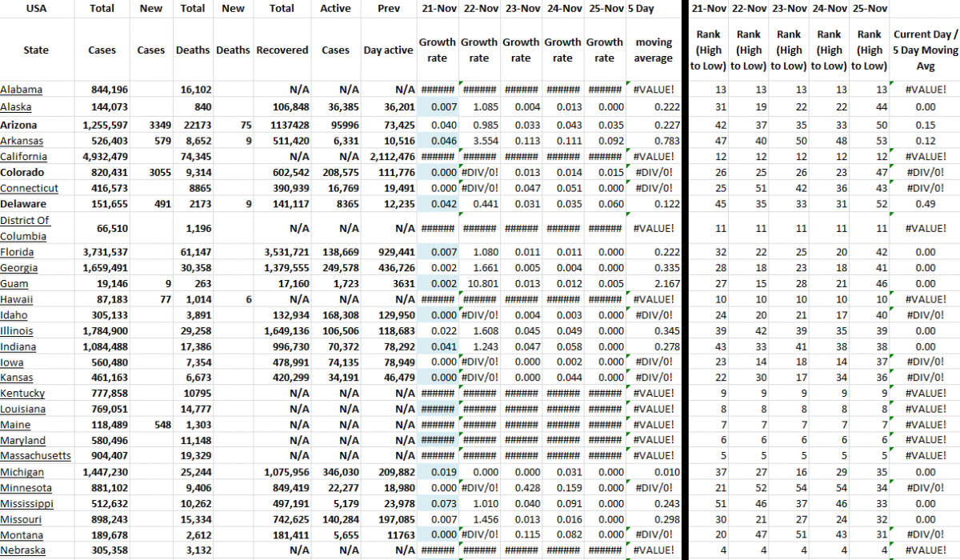Follow the California hyperlink
Viewport: 960px width, 560px height.
pos(24,156)
